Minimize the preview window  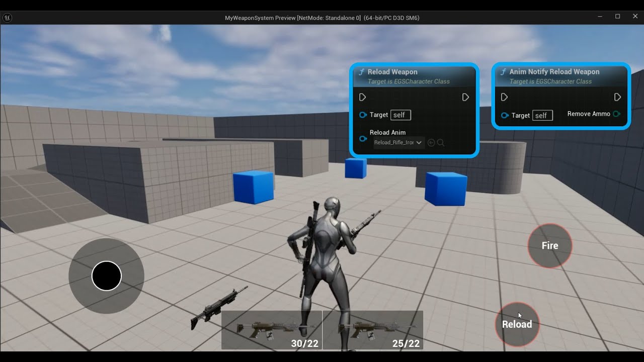(x=600, y=17)
